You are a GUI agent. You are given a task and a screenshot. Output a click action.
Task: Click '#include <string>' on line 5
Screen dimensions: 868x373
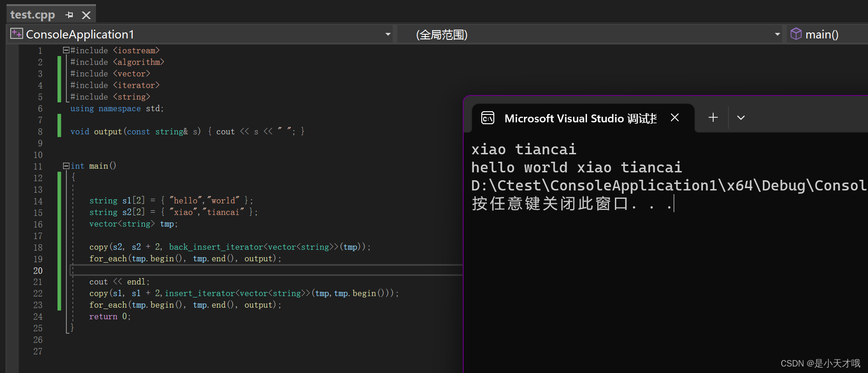pyautogui.click(x=110, y=97)
